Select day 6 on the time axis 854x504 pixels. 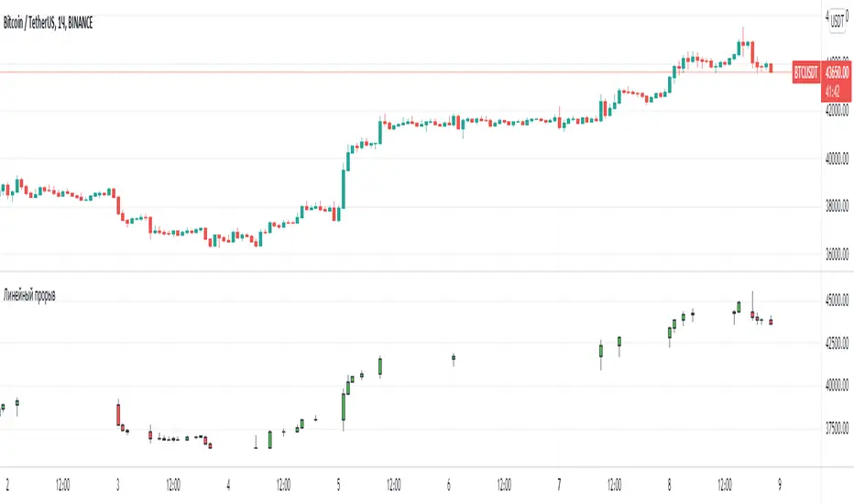point(449,485)
